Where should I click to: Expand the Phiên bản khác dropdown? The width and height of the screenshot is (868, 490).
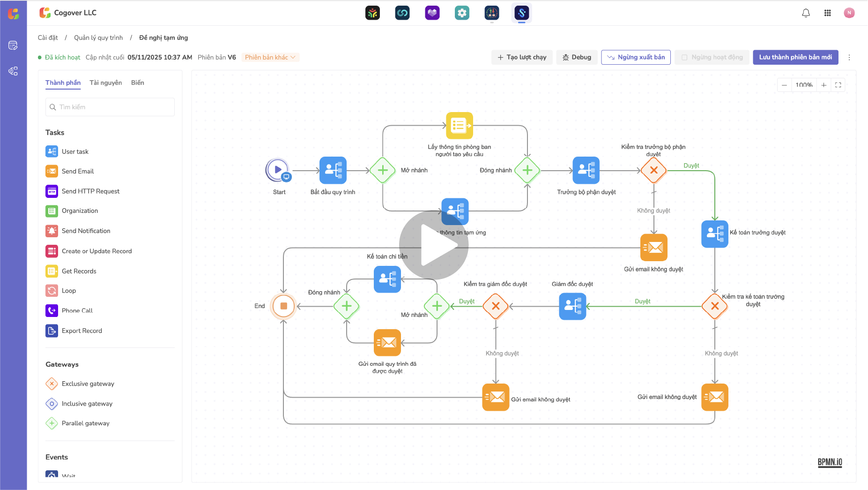coord(270,57)
